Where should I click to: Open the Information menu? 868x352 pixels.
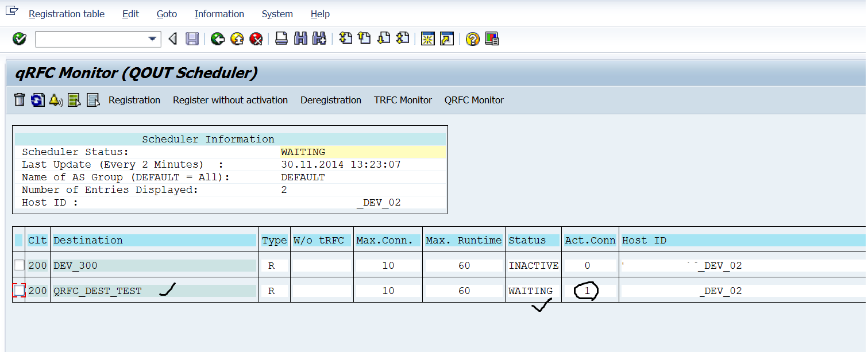(219, 14)
